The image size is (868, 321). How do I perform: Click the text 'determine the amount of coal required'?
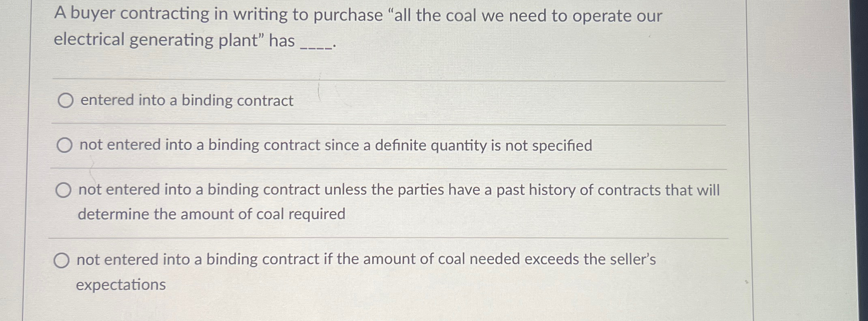212,214
